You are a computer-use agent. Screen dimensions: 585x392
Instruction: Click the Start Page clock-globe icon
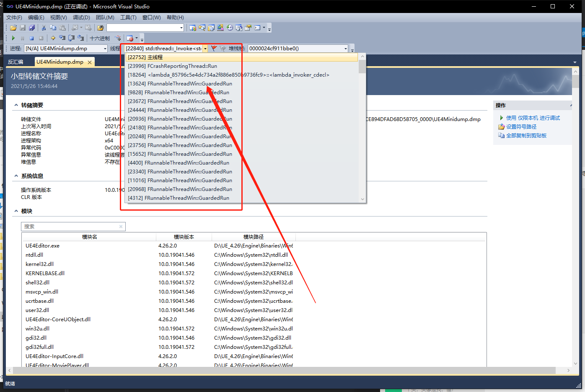[230, 28]
